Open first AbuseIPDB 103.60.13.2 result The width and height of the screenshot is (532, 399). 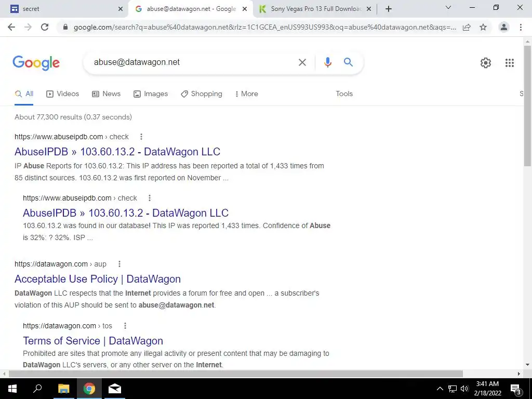[x=117, y=152]
